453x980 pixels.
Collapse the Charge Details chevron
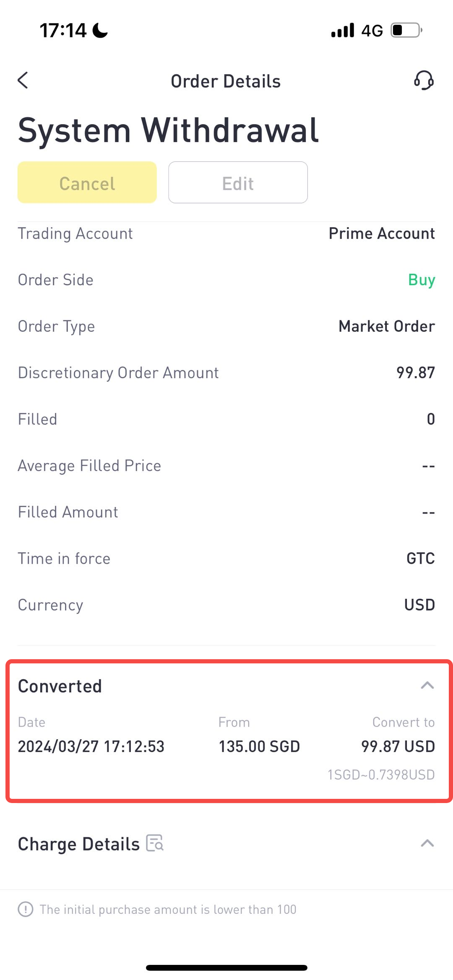[x=427, y=843]
